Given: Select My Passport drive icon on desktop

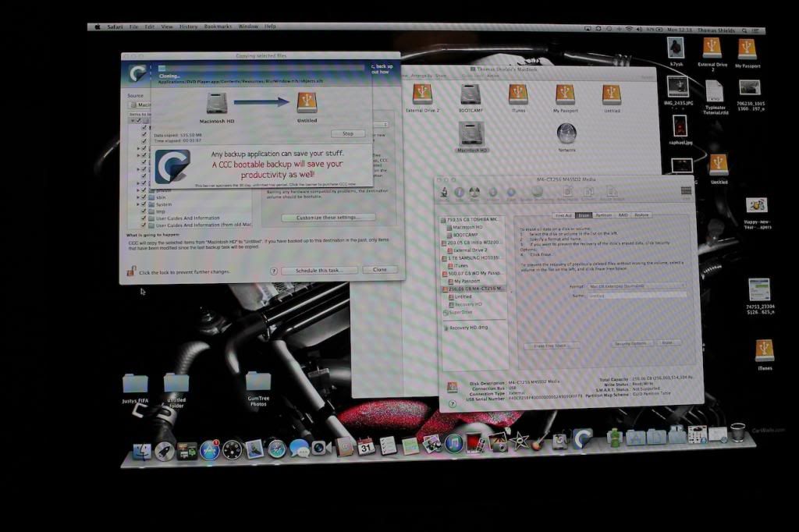Looking at the screenshot, I should coord(747,53).
